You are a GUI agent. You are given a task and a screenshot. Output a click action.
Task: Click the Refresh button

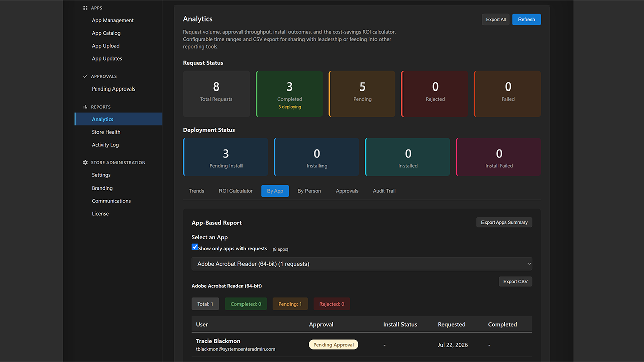click(526, 19)
